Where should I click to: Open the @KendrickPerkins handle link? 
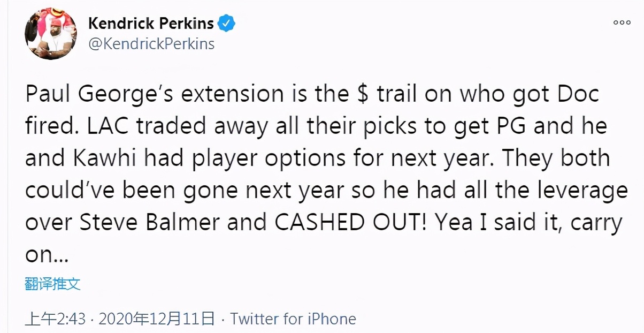(x=150, y=43)
